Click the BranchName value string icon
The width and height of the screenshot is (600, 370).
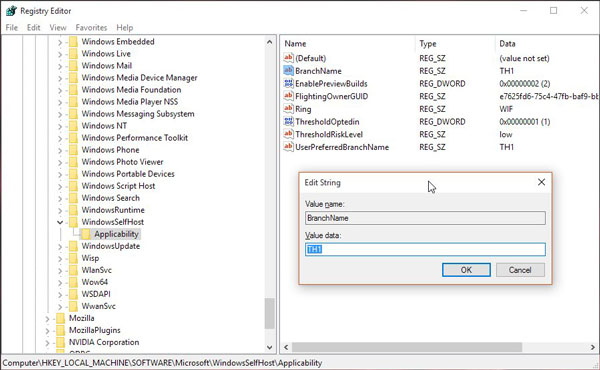[x=288, y=70]
